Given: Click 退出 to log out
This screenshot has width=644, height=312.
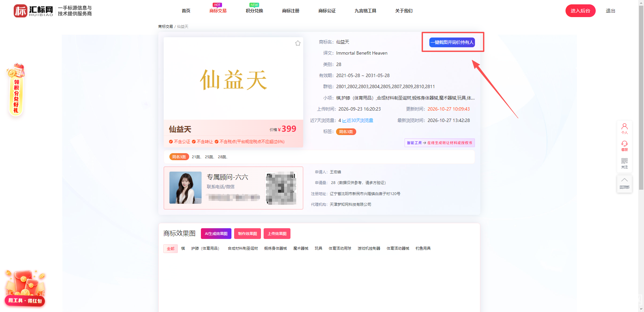Looking at the screenshot, I should pyautogui.click(x=610, y=11).
